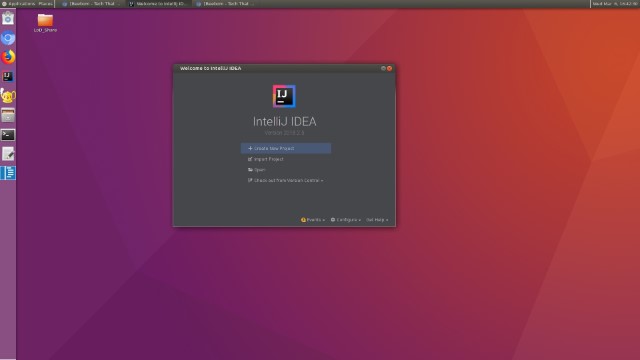
Task: Select the LoD_Share folder on desktop
Action: coord(45,23)
